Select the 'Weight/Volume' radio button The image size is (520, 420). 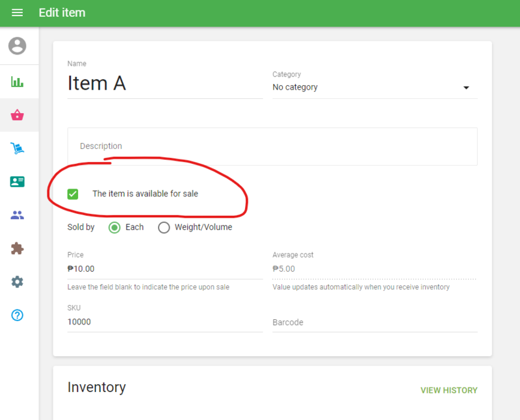coord(164,228)
